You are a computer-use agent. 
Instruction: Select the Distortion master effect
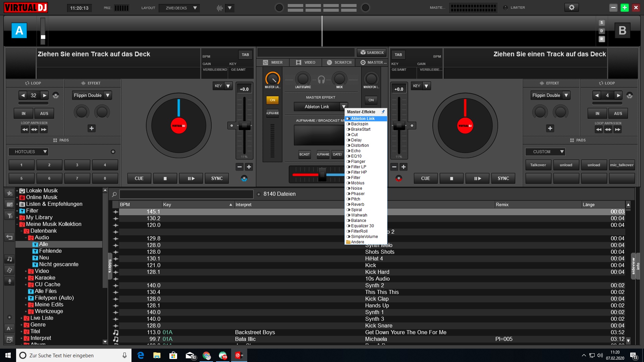click(366, 145)
